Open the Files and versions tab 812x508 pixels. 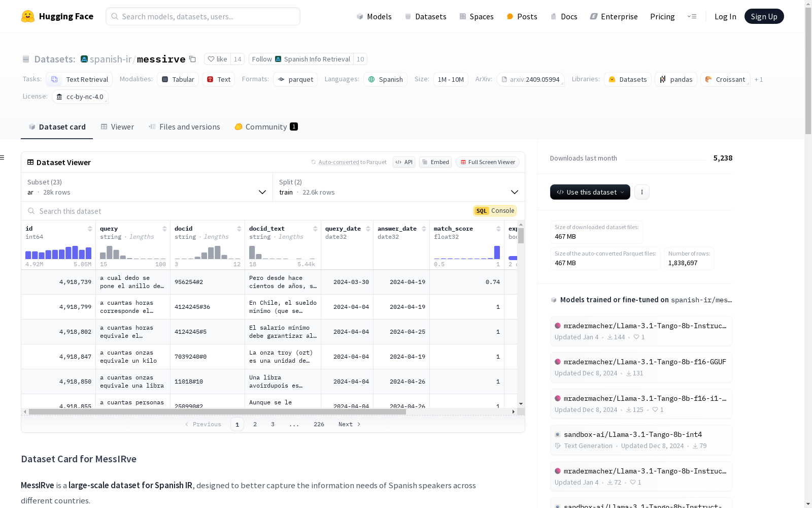[x=184, y=127]
